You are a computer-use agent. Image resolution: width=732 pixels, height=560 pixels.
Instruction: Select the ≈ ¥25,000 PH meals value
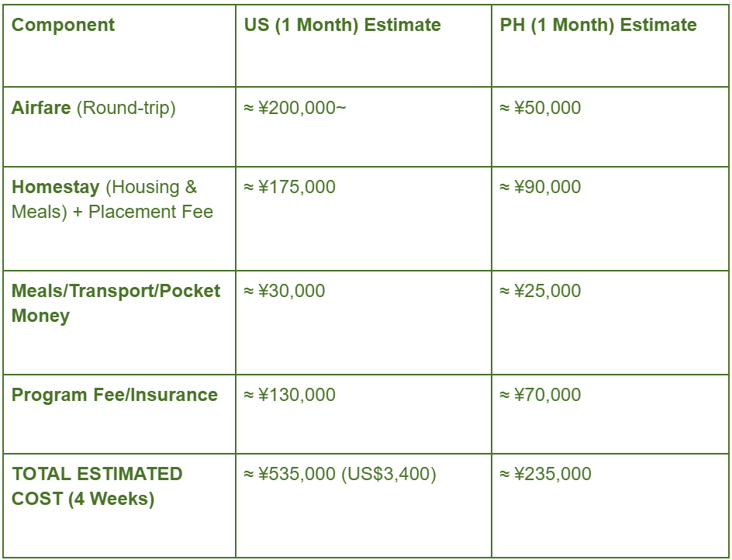(x=540, y=291)
